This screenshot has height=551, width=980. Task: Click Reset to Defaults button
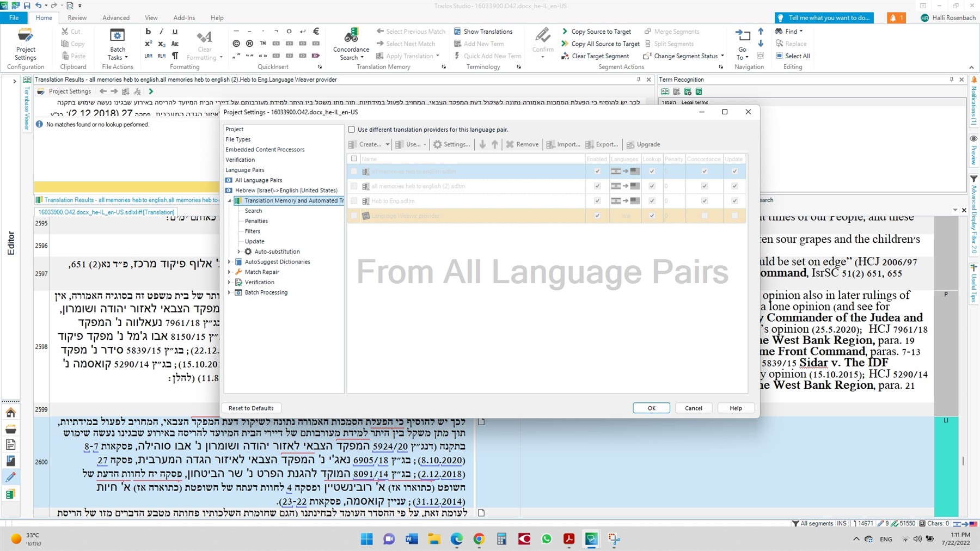[x=251, y=408]
